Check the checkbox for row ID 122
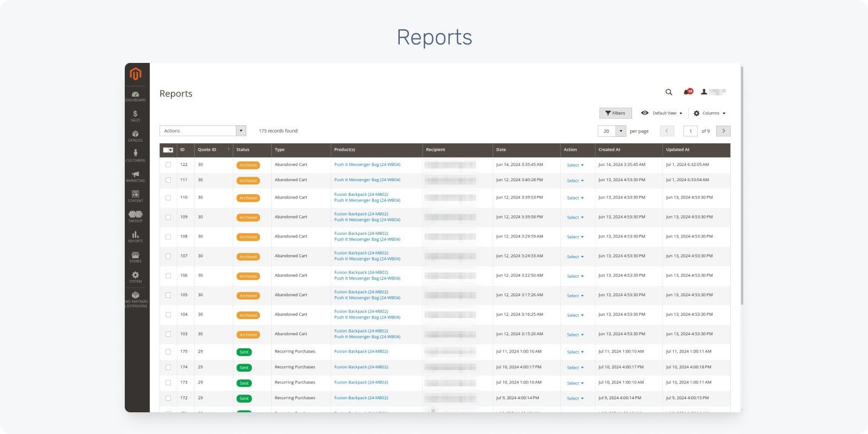This screenshot has height=434, width=868. click(168, 165)
